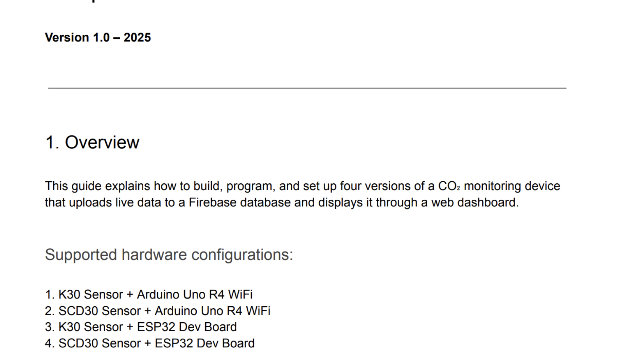Click the "Version 1.0 – 2025" bold text
This screenshot has width=623, height=364.
click(97, 37)
